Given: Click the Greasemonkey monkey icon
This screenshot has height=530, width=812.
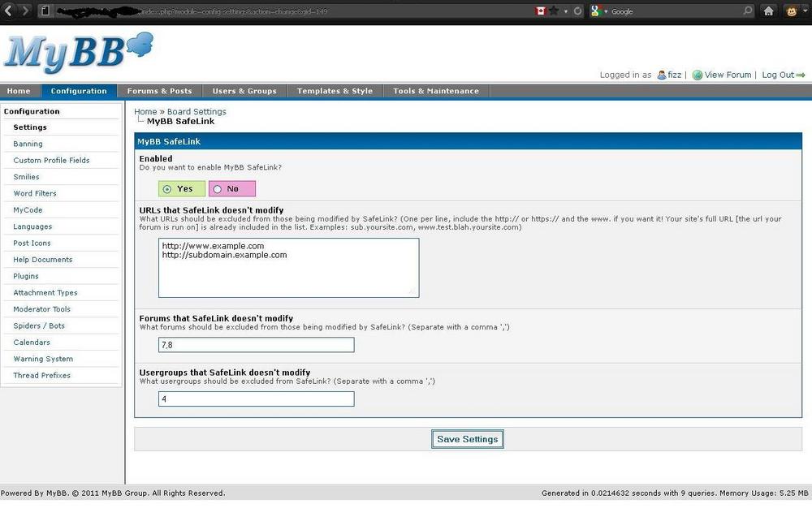Looking at the screenshot, I should (791, 11).
